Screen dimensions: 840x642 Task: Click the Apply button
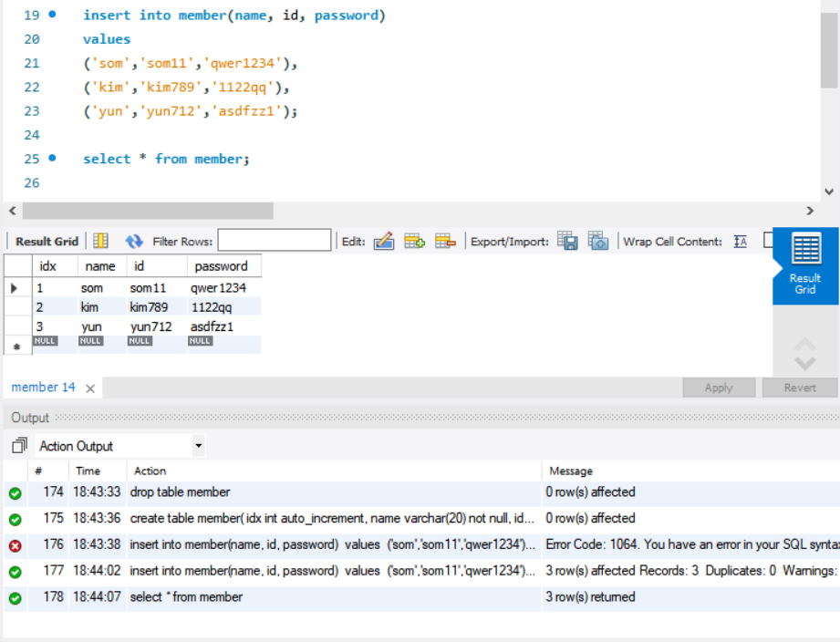[719, 387]
